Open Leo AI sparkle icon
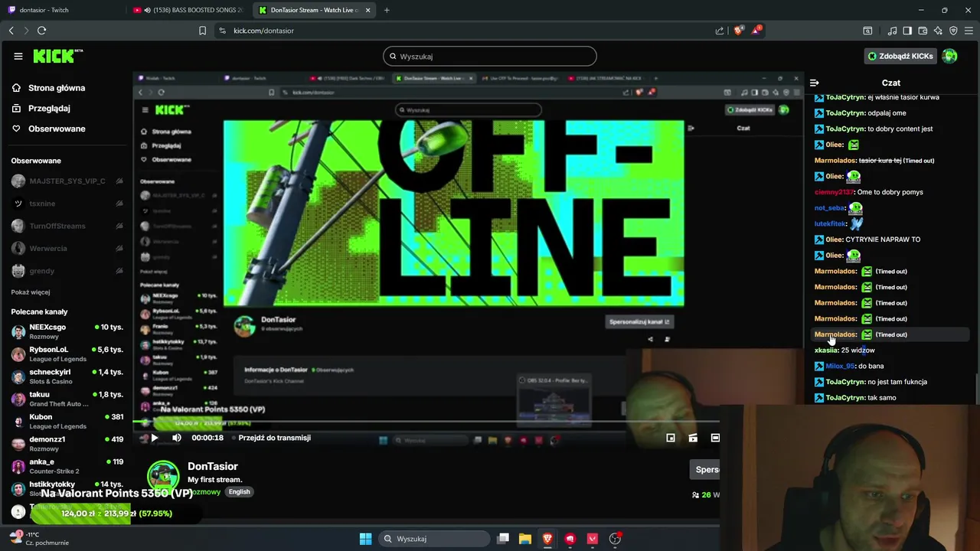The width and height of the screenshot is (980, 551). (x=938, y=31)
